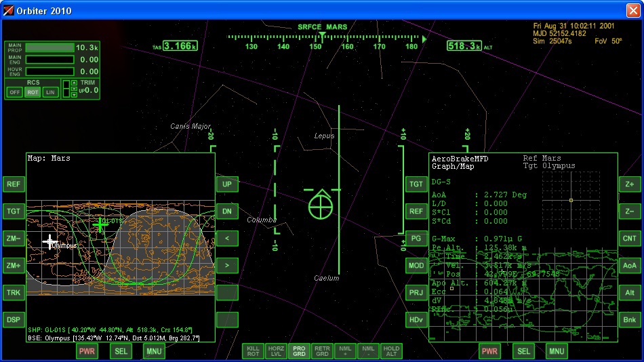Enable HOLD ALT altitude hold mode

[391, 350]
